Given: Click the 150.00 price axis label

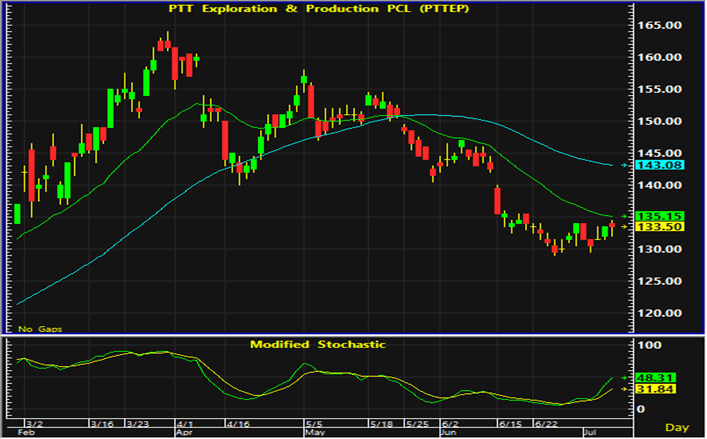Looking at the screenshot, I should coord(659,121).
